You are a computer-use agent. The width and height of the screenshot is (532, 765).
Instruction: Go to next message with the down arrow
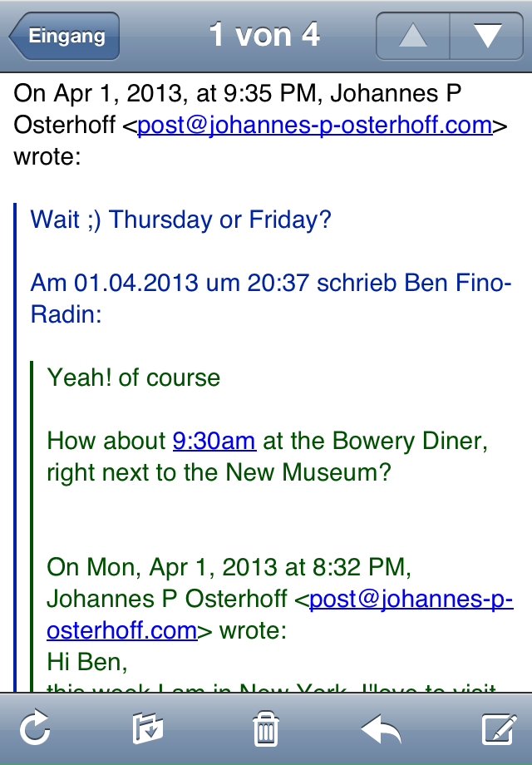[x=486, y=36]
